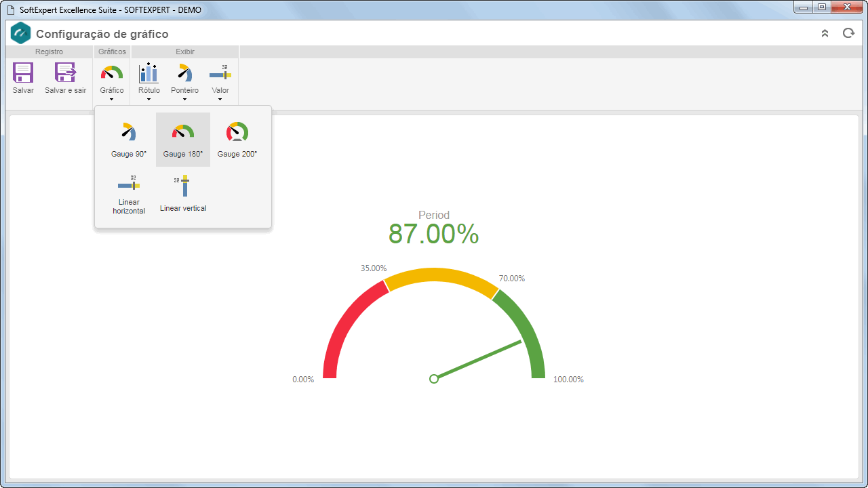Expand the Gráfico dropdown arrow
Image resolution: width=868 pixels, height=488 pixels.
[112, 100]
